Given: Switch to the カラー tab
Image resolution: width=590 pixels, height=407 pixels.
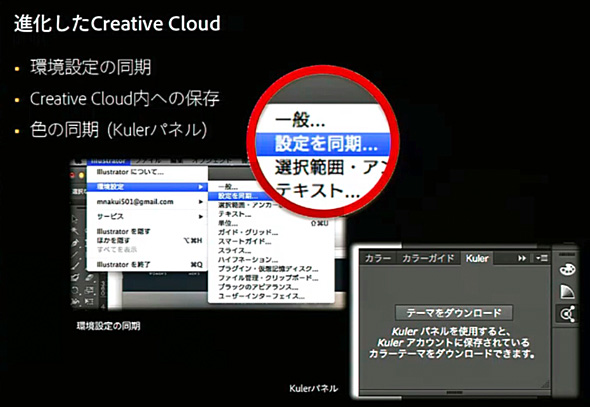Looking at the screenshot, I should click(x=378, y=259).
